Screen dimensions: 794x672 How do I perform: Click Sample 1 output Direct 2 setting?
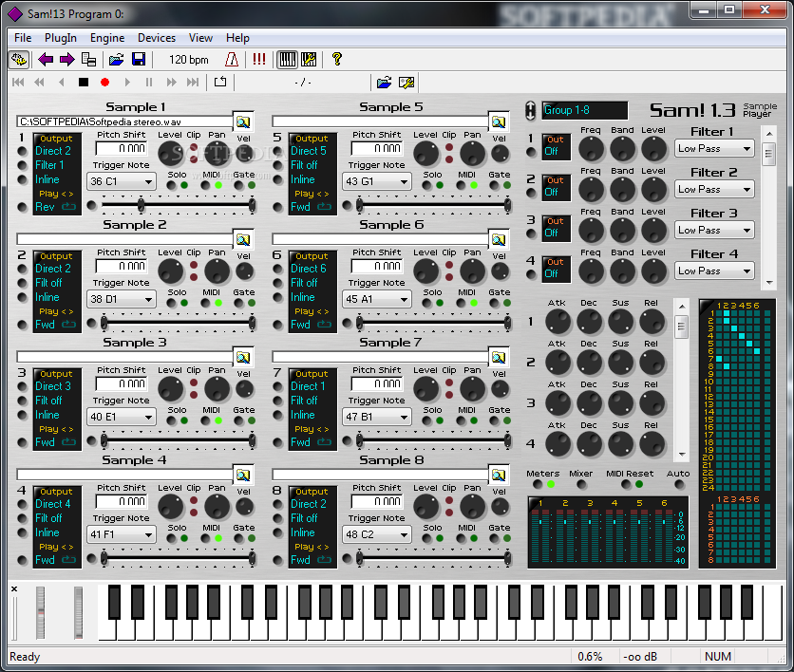pos(53,151)
